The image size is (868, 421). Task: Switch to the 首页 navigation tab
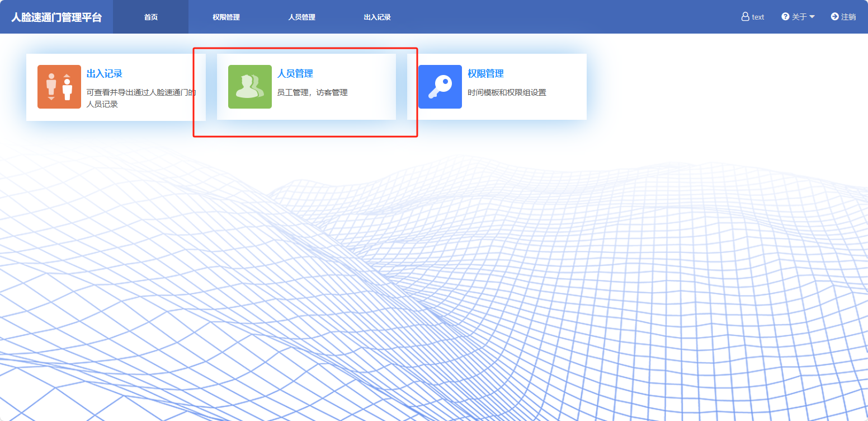pyautogui.click(x=151, y=17)
